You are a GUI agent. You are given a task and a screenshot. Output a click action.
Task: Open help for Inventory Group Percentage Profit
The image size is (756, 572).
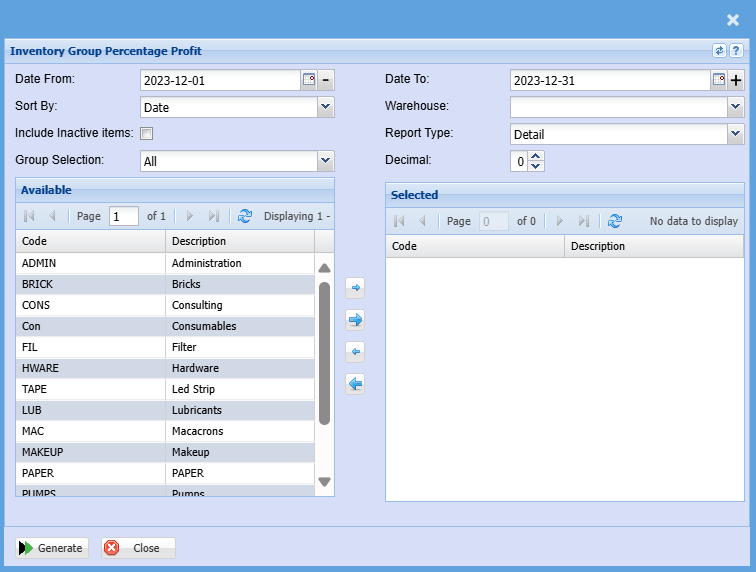click(736, 51)
